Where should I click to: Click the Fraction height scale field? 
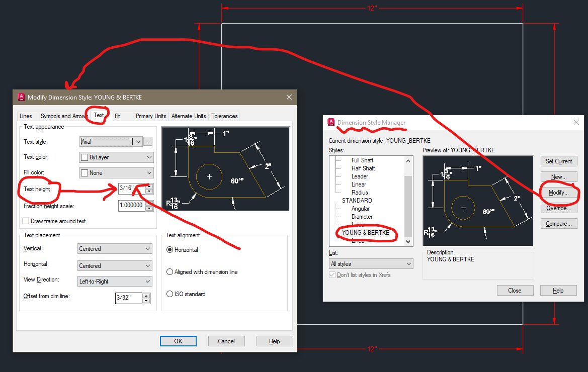[x=132, y=205]
